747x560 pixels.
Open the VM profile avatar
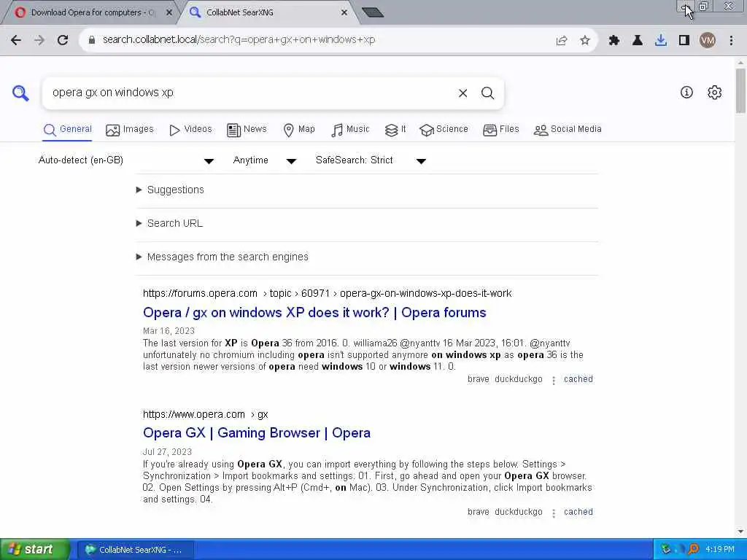pos(708,41)
